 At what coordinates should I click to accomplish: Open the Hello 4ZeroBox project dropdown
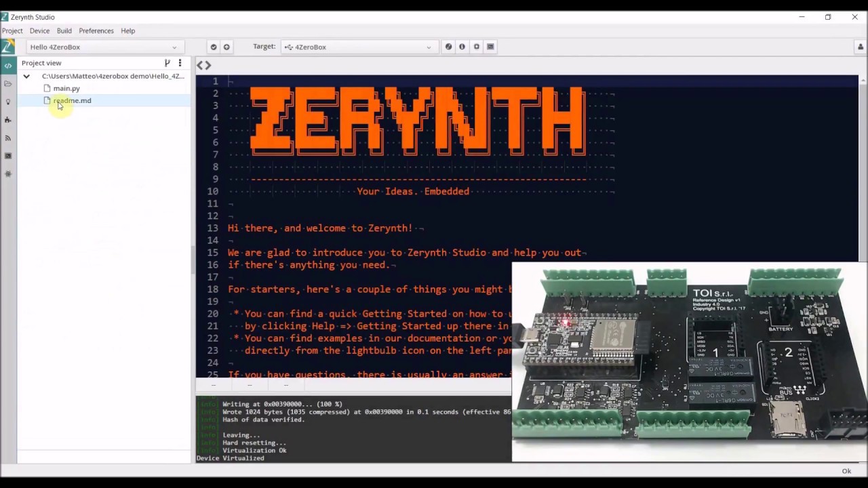(x=103, y=47)
